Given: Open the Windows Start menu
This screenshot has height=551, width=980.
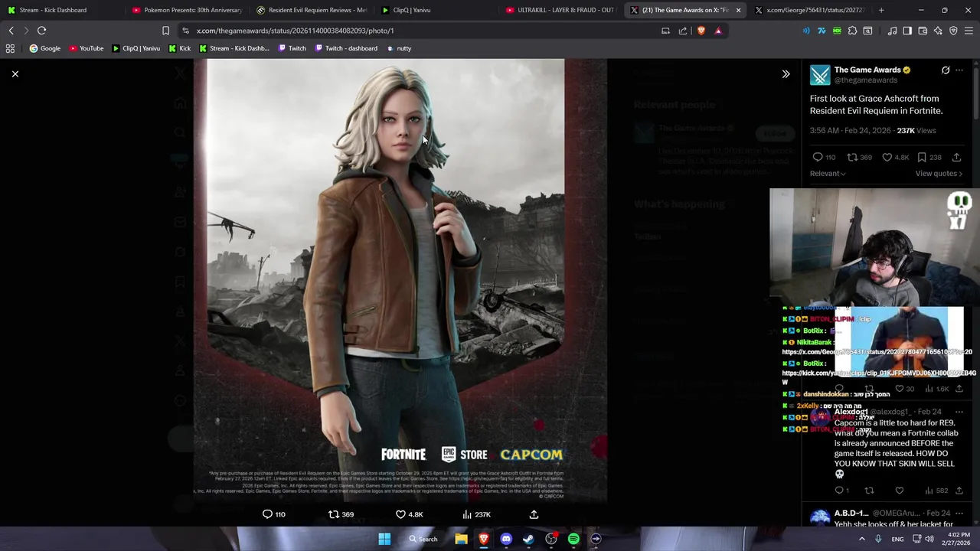Looking at the screenshot, I should [x=384, y=539].
